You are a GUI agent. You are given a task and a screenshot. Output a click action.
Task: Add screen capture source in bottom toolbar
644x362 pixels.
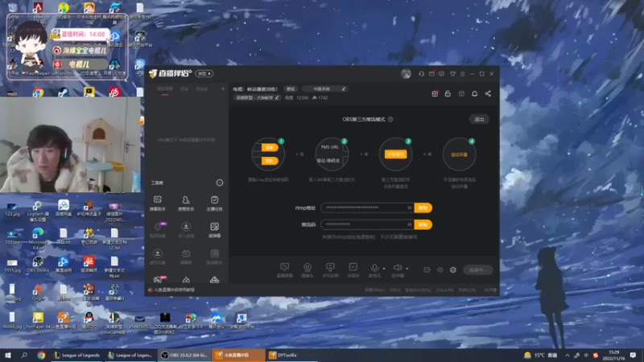pos(284,269)
